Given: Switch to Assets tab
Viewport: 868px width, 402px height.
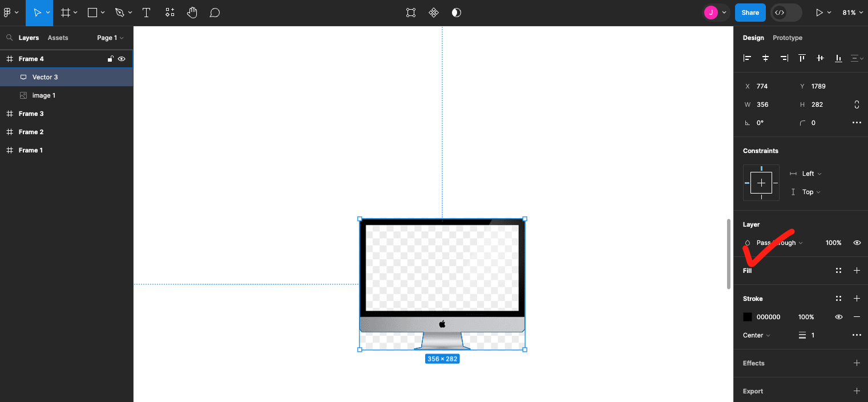Looking at the screenshot, I should [x=58, y=38].
